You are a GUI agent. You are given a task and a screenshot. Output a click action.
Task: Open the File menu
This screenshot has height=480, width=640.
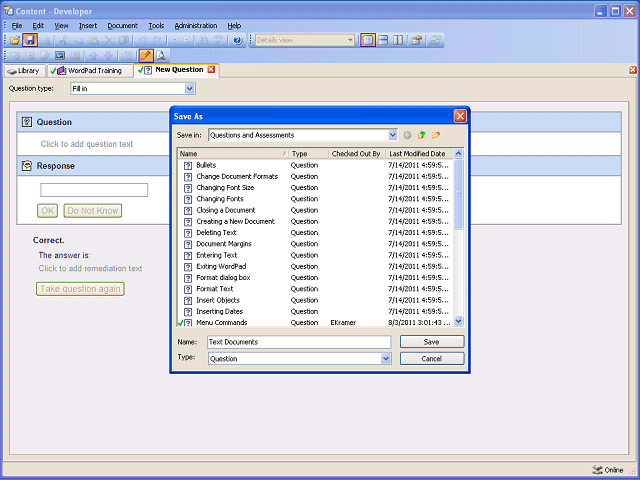(17, 26)
